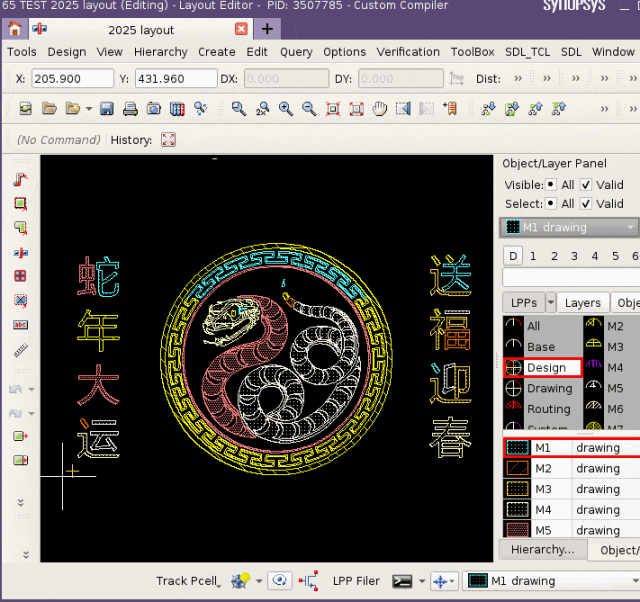Click the eye visibility icon in status bar
Viewport: 640px width, 602px height.
[280, 580]
